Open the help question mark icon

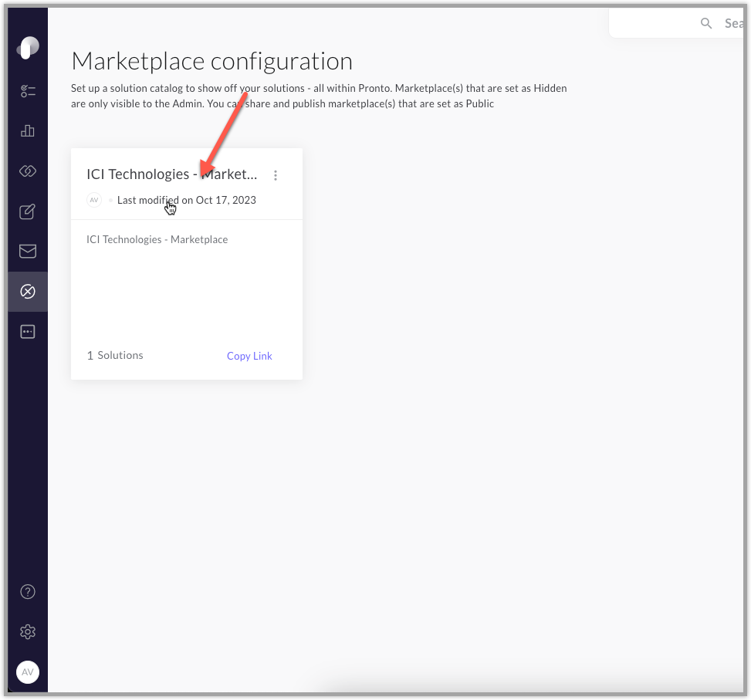pyautogui.click(x=28, y=592)
